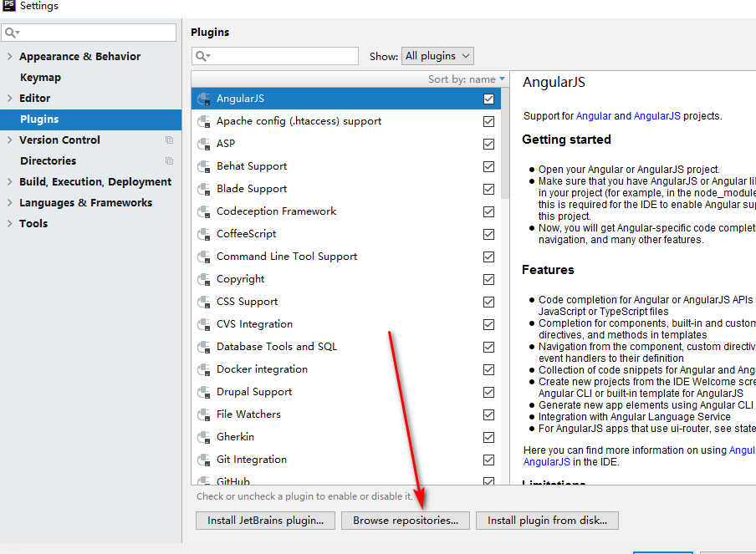Screen dimensions: 756x554
Task: Select the File Watchers plugin row
Action: [x=346, y=414]
